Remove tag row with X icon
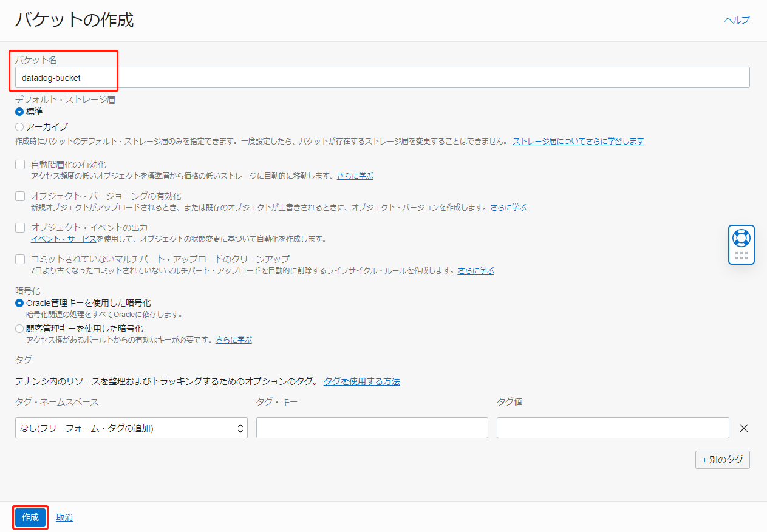767x532 pixels. coord(743,428)
